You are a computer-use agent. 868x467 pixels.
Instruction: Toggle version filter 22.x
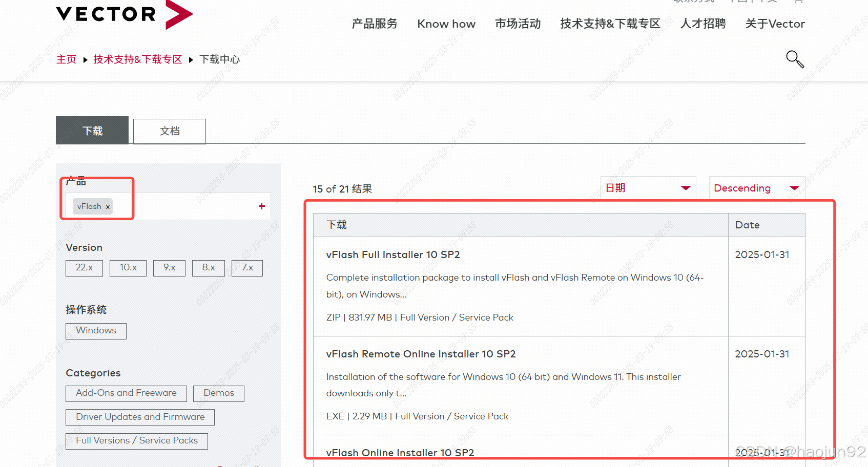point(84,268)
